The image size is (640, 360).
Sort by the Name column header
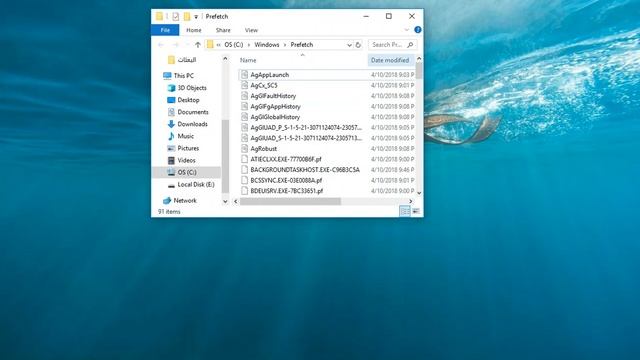(x=248, y=60)
